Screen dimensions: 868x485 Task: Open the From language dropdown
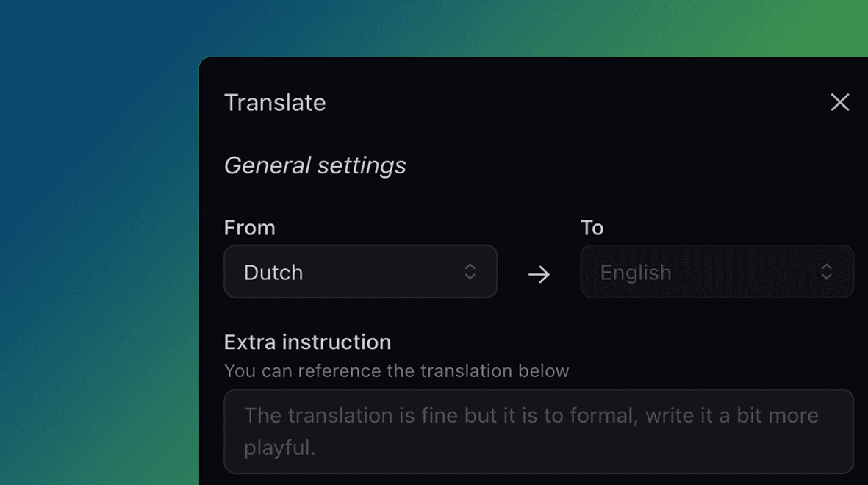point(360,272)
